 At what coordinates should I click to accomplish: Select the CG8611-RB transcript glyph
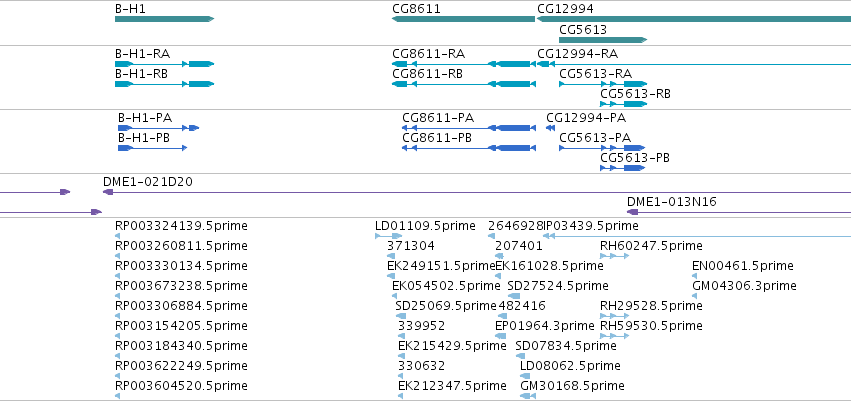(464, 84)
